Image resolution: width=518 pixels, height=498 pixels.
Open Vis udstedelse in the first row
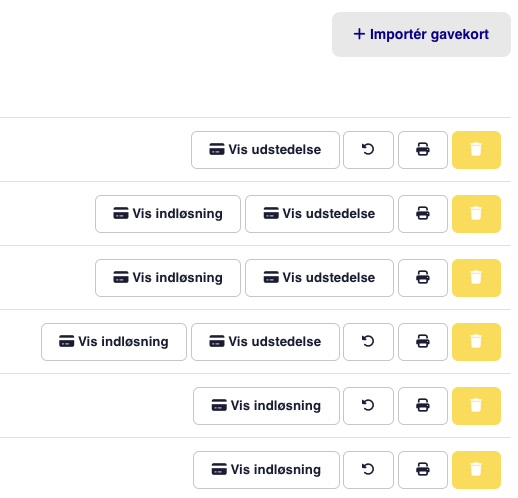tap(265, 150)
